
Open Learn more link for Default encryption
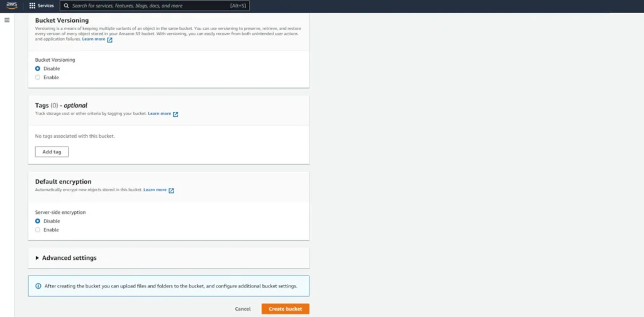tap(155, 190)
